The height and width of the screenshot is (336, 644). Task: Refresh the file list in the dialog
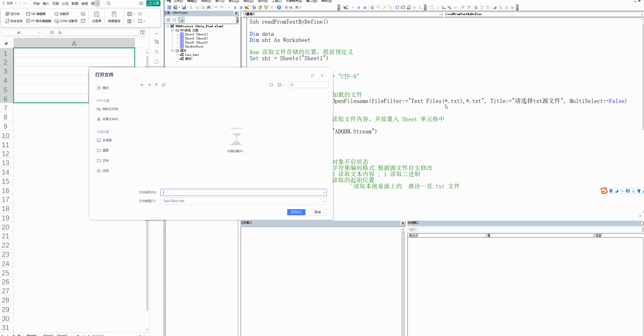click(x=164, y=85)
